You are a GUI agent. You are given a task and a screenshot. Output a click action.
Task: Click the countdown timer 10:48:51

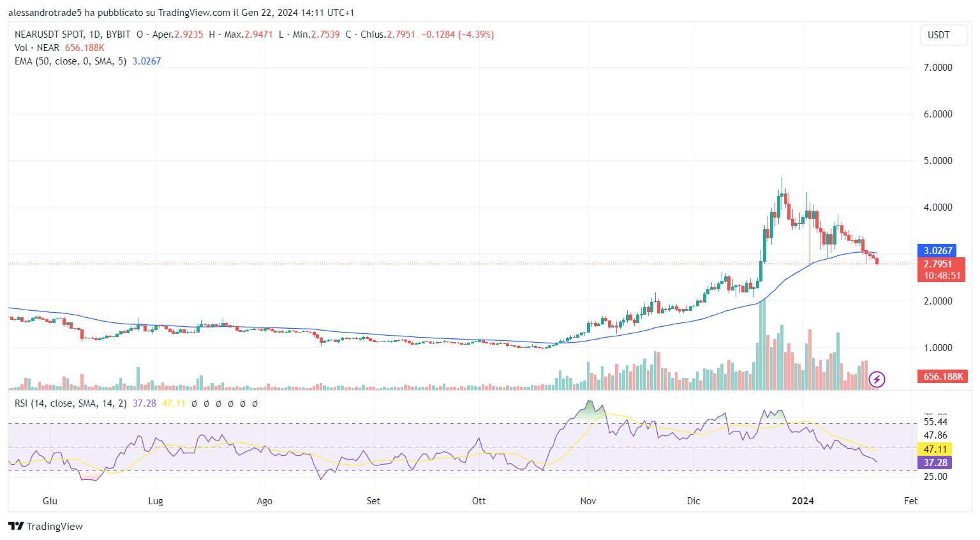(941, 276)
